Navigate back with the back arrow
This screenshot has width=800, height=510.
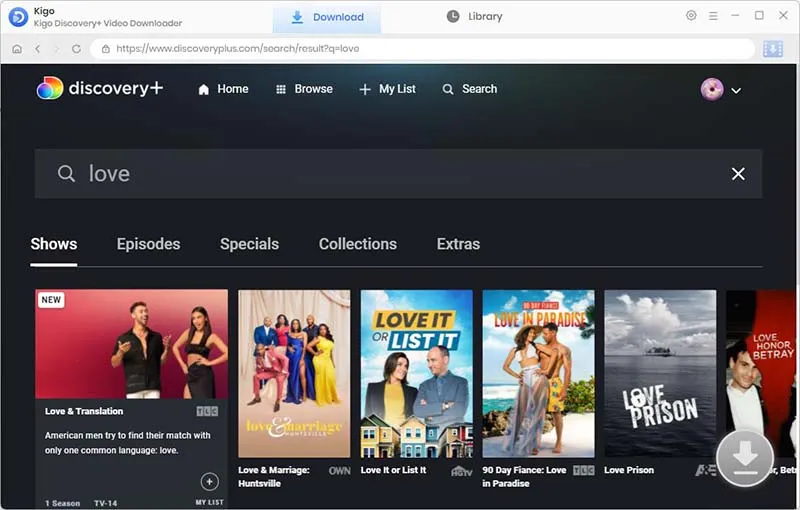point(38,48)
